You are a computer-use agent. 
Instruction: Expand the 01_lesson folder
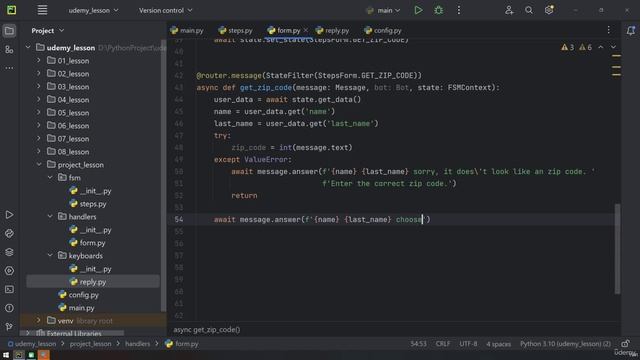(39, 60)
